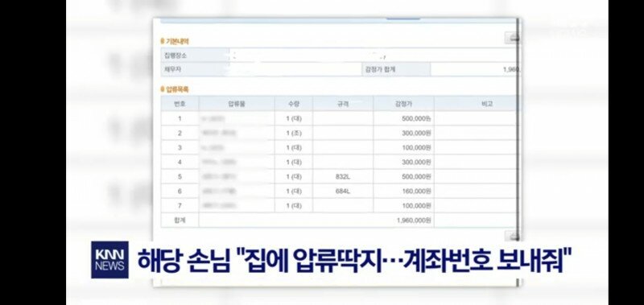Click the 합계 label in bottom row
644x305 pixels.
coord(180,221)
